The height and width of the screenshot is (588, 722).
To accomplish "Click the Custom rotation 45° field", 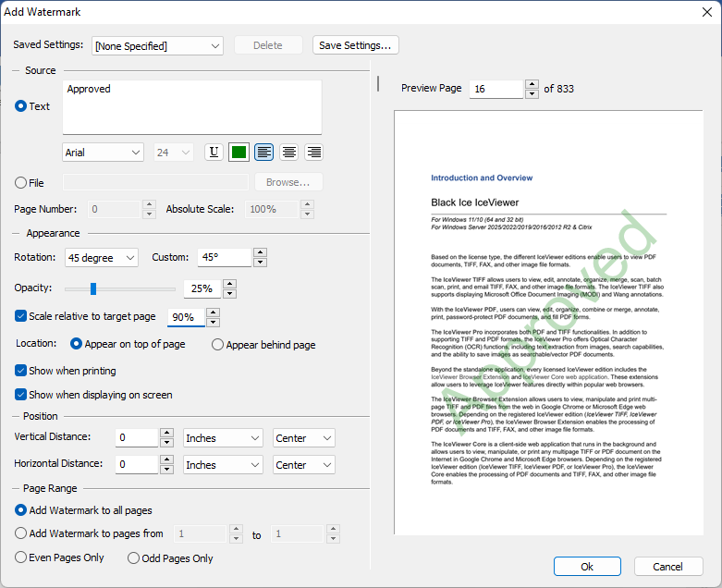I will coord(225,257).
